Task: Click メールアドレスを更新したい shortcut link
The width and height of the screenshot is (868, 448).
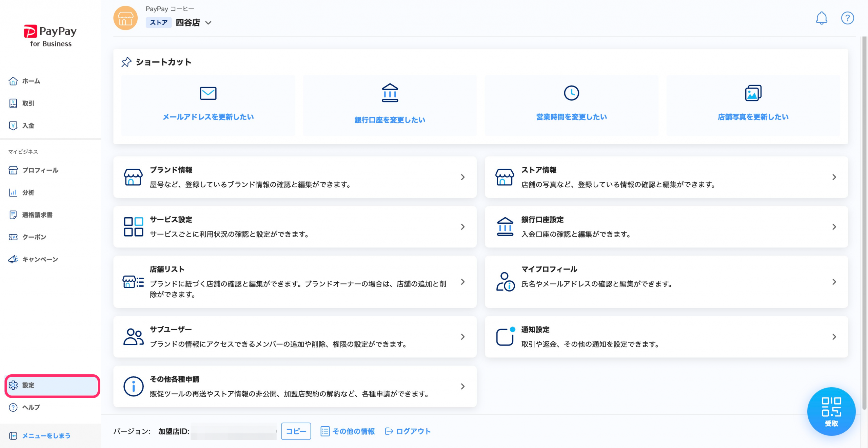Action: (208, 117)
